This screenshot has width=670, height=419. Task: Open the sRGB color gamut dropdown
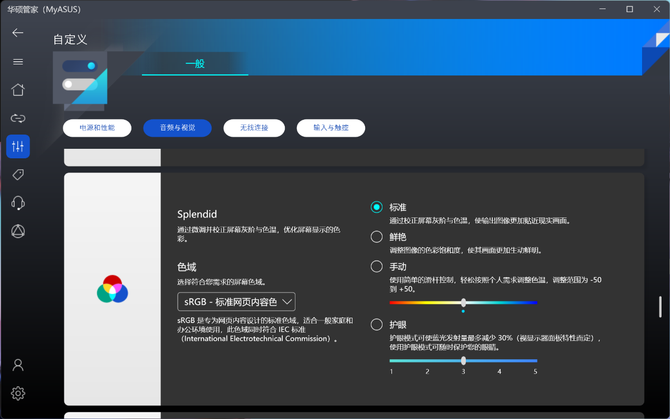click(x=236, y=302)
